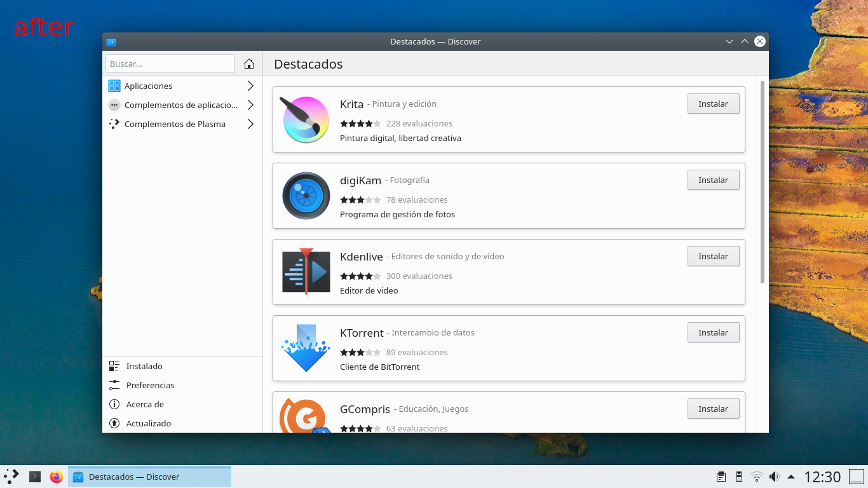This screenshot has width=868, height=488.
Task: Open the clipboard tray icon
Action: coord(721,477)
